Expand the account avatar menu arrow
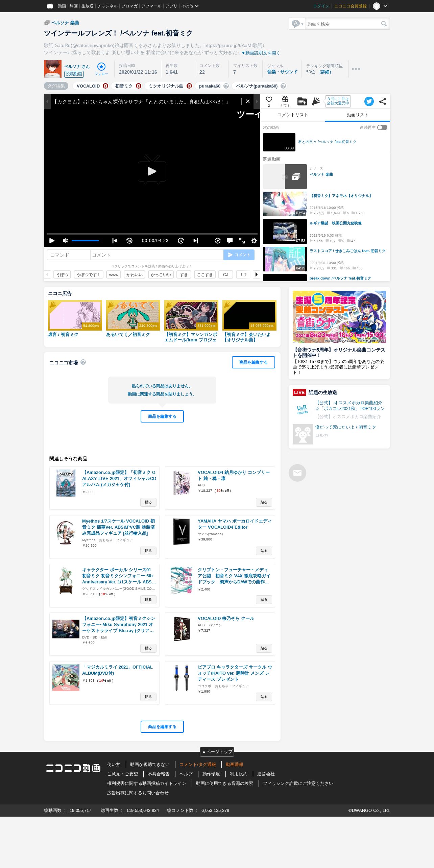Screen dimensions: 434x868 point(385,6)
